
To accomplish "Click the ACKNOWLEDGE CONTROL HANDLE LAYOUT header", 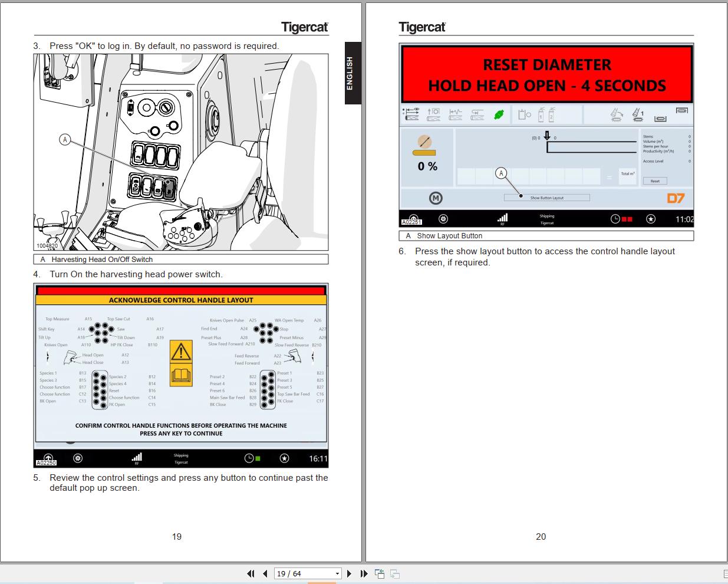I will click(181, 300).
